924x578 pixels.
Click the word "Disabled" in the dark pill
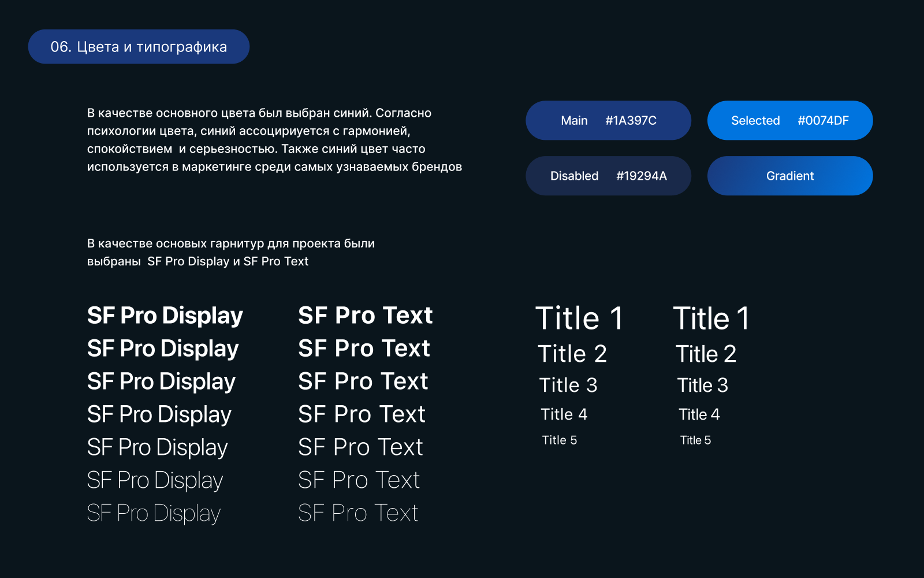574,176
